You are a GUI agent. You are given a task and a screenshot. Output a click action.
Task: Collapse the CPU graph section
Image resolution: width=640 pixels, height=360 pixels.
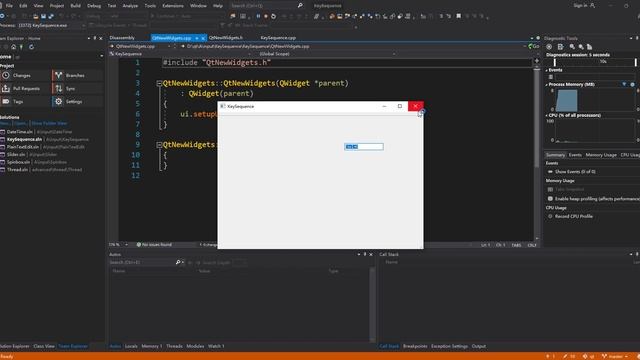point(547,116)
